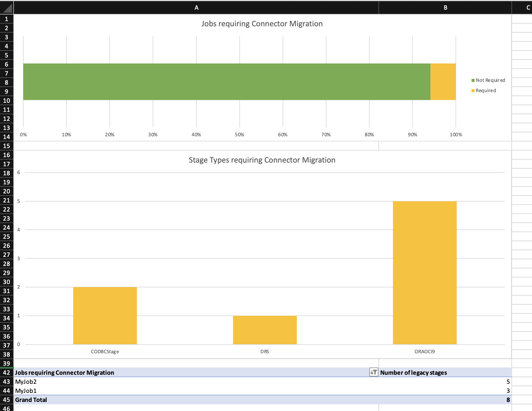Select the Stage Types requiring Connector Migration title
The height and width of the screenshot is (411, 532).
pos(262,160)
